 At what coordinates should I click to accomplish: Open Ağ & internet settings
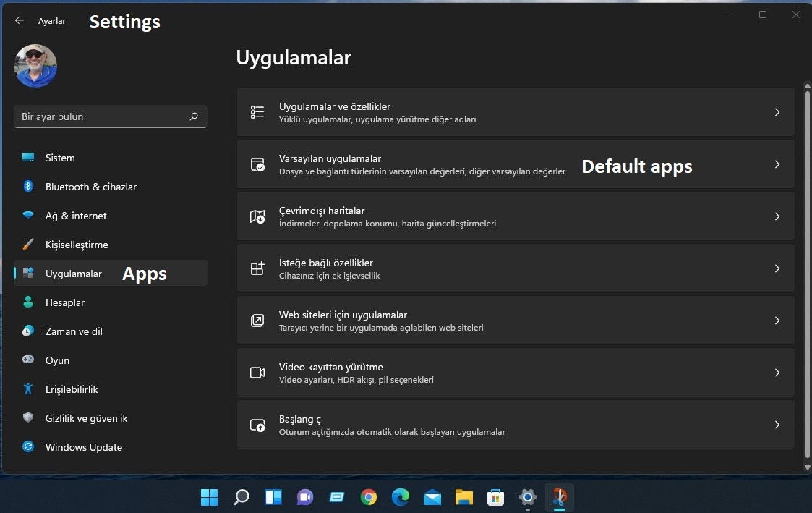[x=111, y=216]
